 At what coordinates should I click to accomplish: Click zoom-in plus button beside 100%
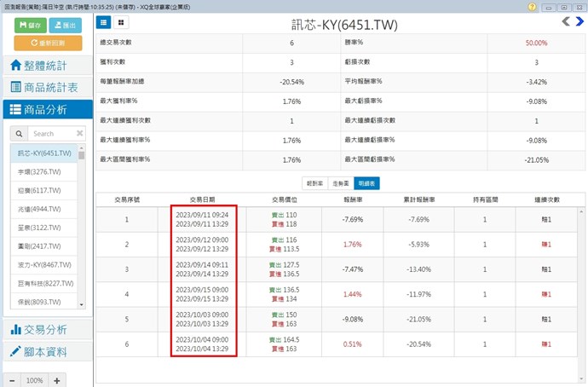pyautogui.click(x=56, y=380)
